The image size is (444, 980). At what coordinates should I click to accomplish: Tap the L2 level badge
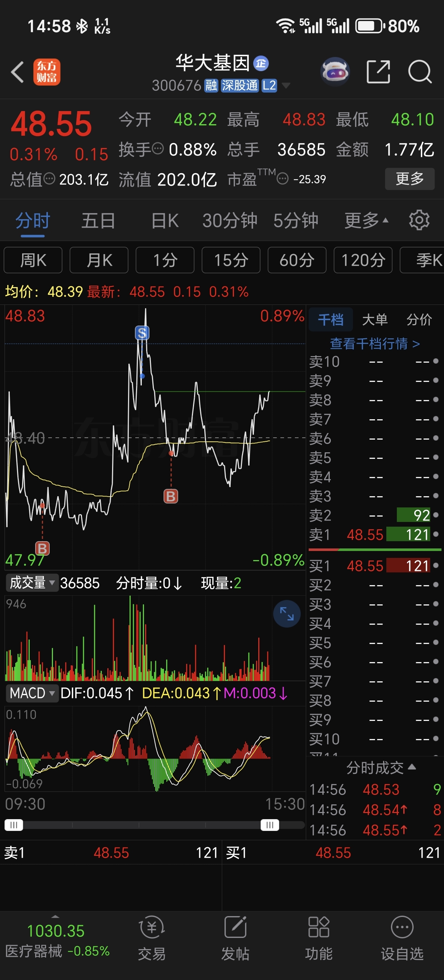pos(269,86)
